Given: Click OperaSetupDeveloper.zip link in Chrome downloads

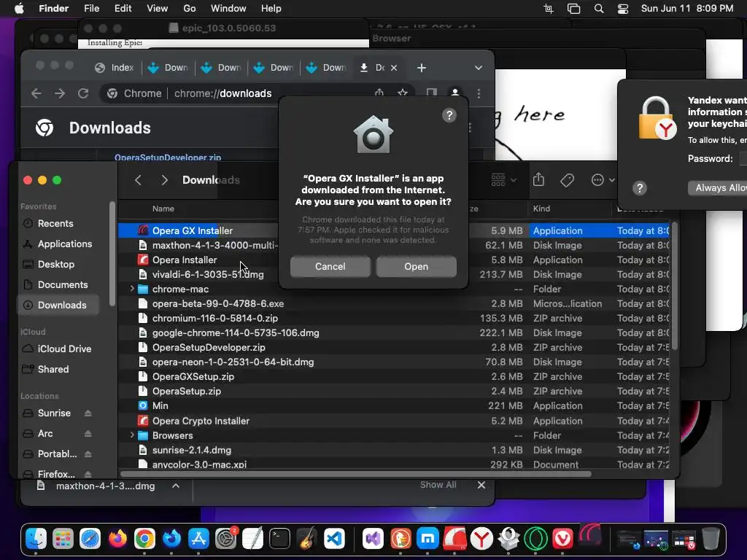Looking at the screenshot, I should [x=168, y=157].
